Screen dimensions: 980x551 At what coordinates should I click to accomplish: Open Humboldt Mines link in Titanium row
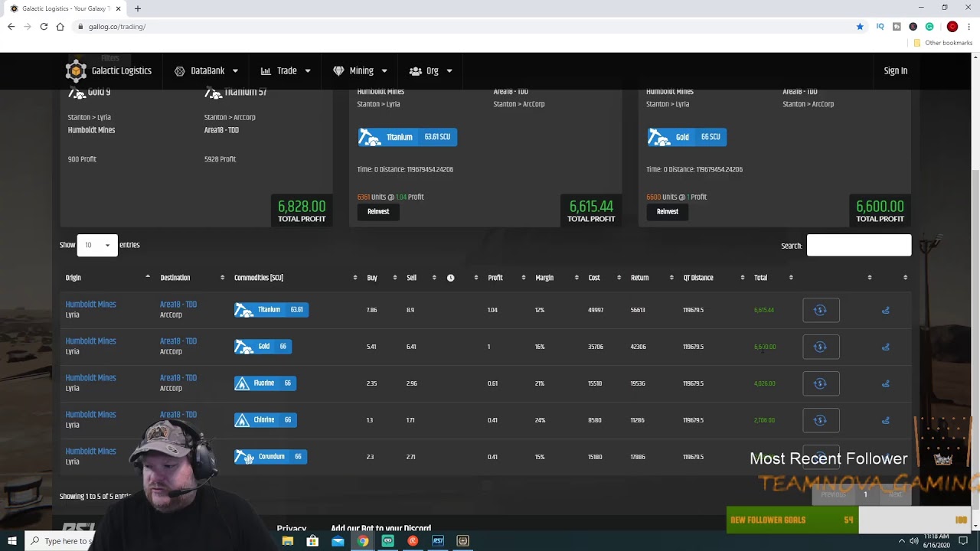tap(90, 305)
